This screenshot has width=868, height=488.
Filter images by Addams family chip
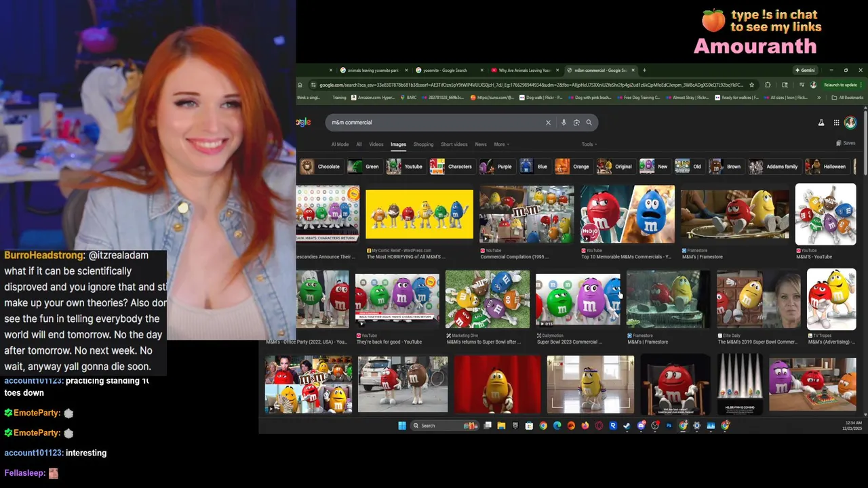click(x=774, y=167)
